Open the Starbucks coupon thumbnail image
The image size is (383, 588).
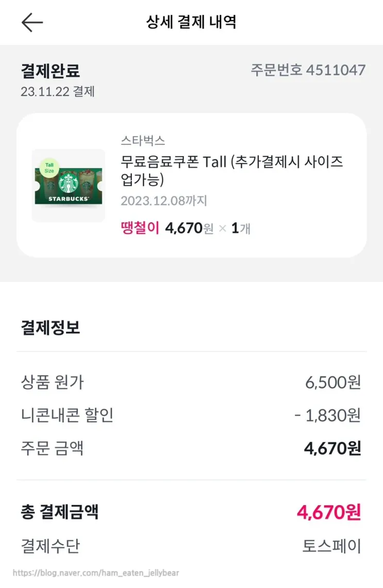pyautogui.click(x=68, y=186)
